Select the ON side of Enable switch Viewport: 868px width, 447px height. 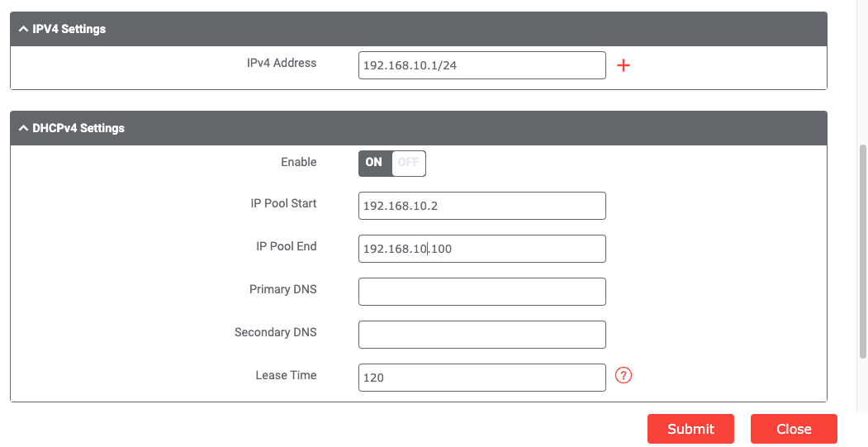click(x=375, y=163)
